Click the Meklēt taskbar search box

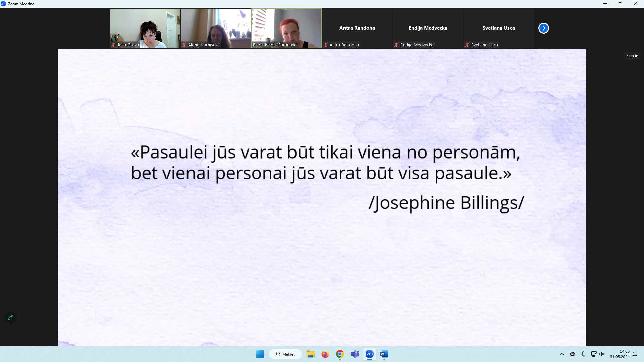coord(285,354)
